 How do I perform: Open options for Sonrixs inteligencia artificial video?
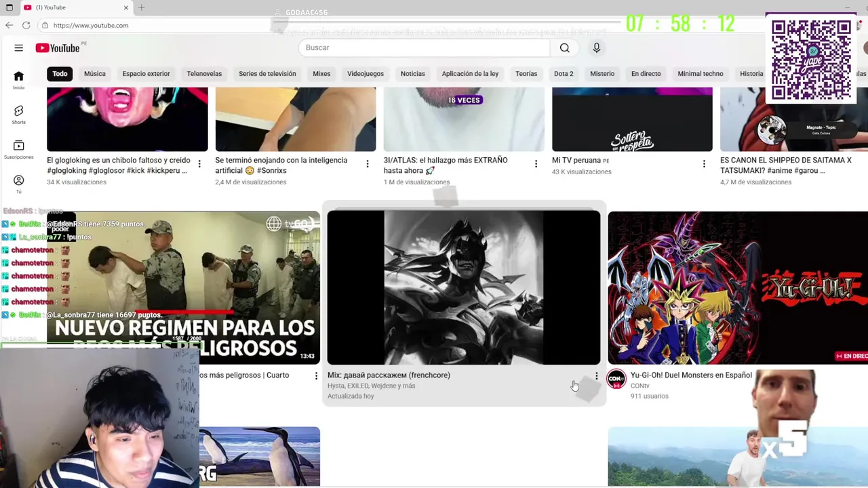pyautogui.click(x=368, y=164)
